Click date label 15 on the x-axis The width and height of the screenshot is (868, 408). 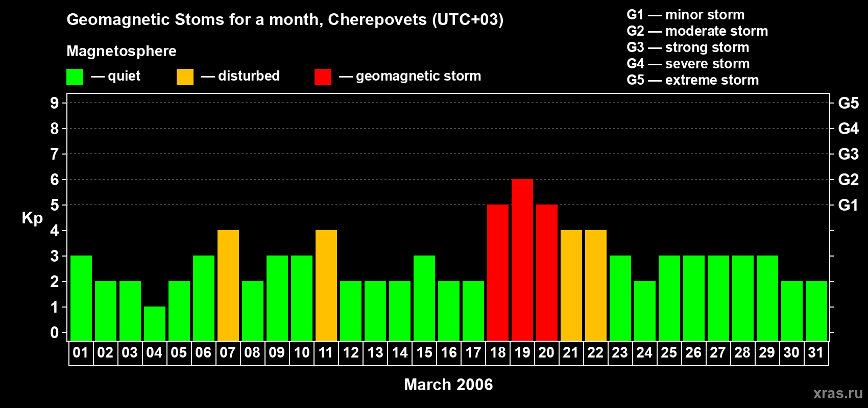pyautogui.click(x=424, y=353)
